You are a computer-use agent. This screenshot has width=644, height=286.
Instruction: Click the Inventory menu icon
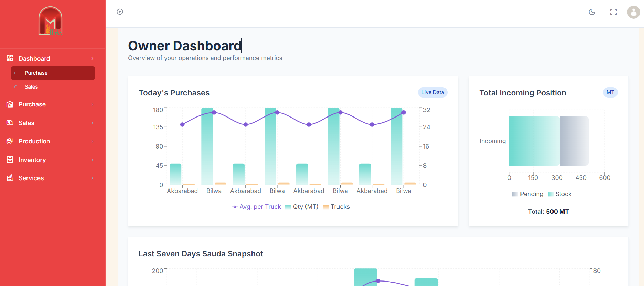[10, 160]
